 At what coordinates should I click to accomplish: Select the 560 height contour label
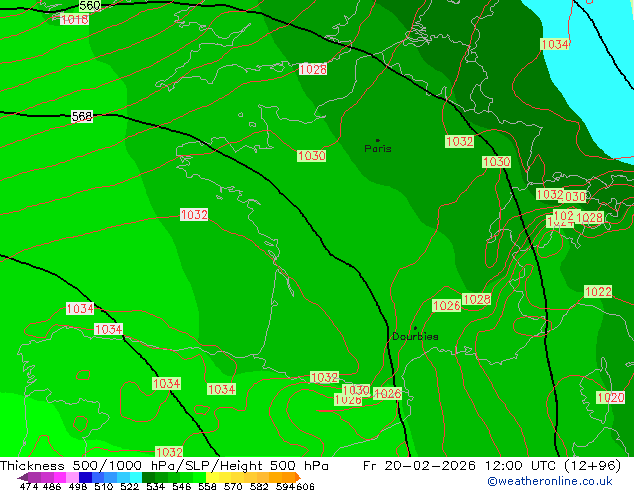[x=90, y=5]
